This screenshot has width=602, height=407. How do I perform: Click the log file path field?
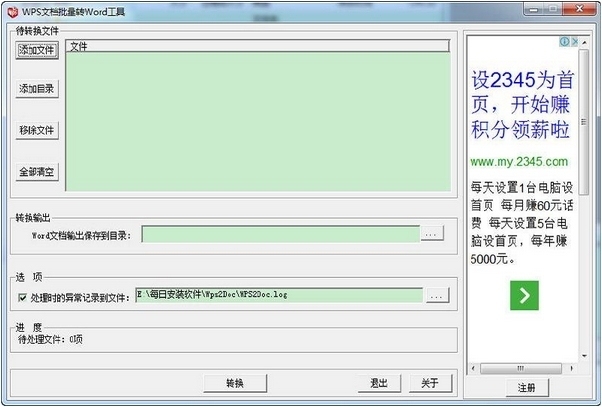279,295
